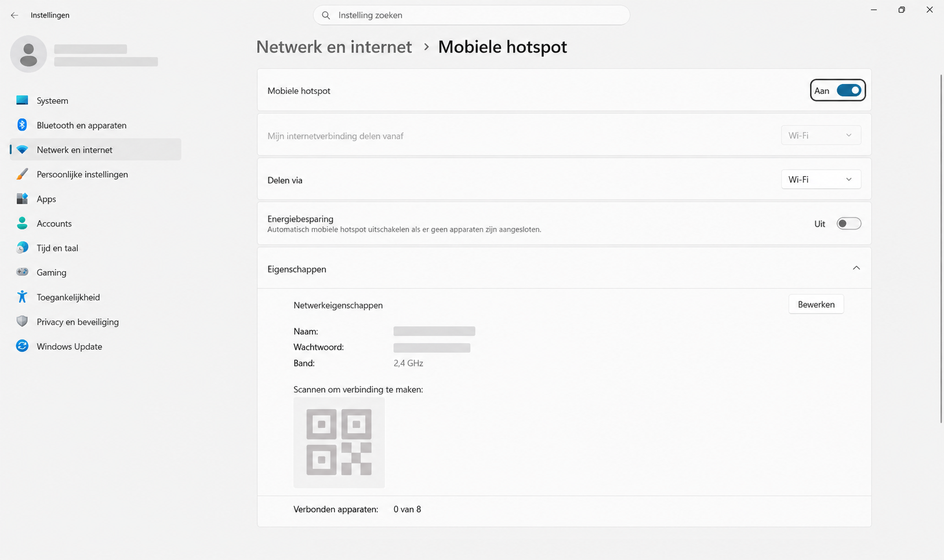This screenshot has width=944, height=560.
Task: Close the Instellingen window
Action: click(x=930, y=10)
